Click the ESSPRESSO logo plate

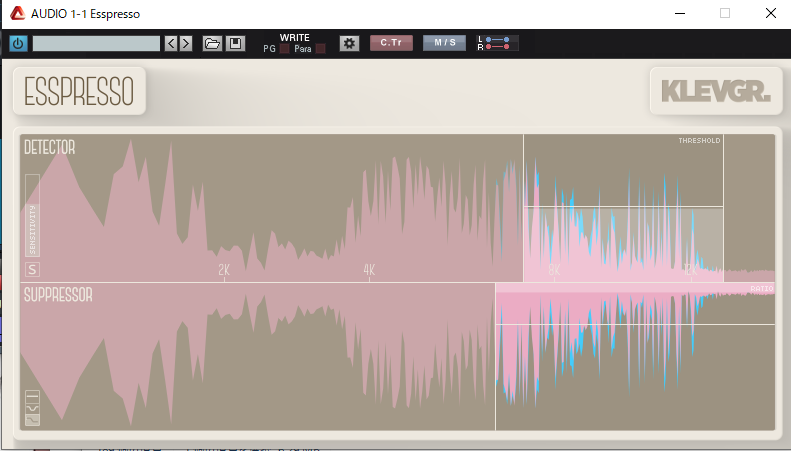click(x=79, y=91)
